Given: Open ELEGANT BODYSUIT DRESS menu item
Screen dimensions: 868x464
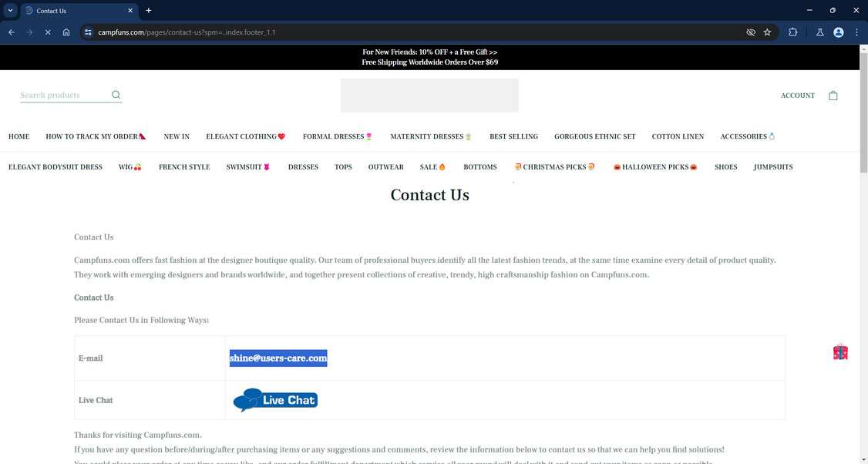Looking at the screenshot, I should 56,166.
